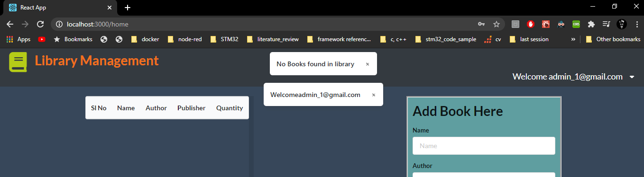
Task: Expand hidden bookmarks with chevron
Action: (573, 39)
